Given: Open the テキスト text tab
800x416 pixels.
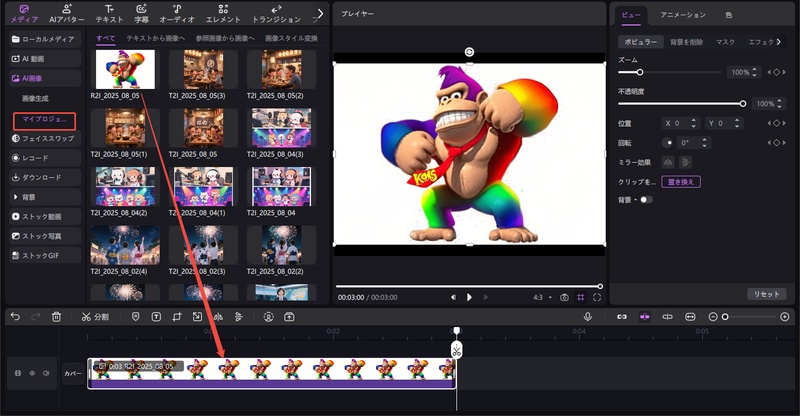Looking at the screenshot, I should pos(109,13).
